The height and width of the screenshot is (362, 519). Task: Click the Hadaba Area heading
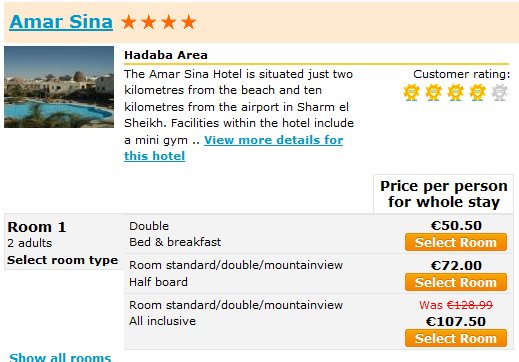166,55
